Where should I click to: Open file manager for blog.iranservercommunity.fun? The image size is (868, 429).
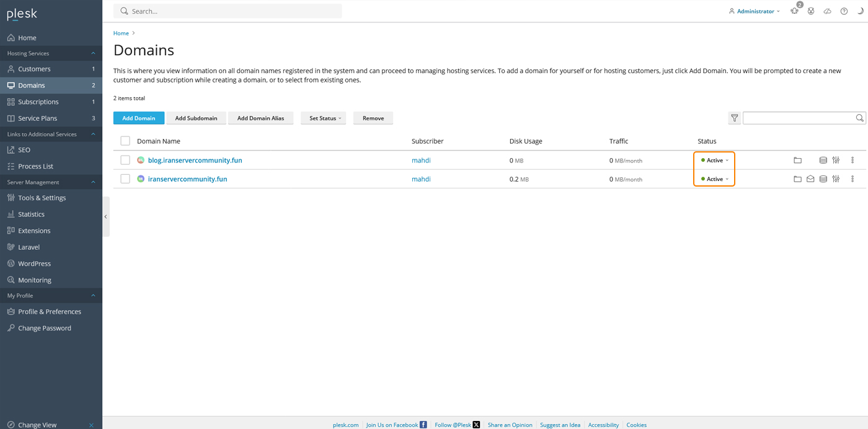tap(797, 161)
